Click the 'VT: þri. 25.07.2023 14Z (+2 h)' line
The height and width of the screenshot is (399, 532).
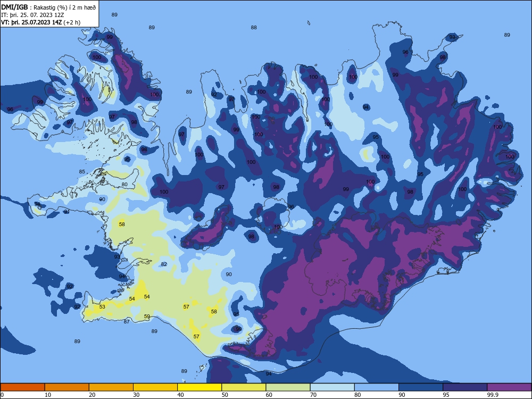pos(41,22)
